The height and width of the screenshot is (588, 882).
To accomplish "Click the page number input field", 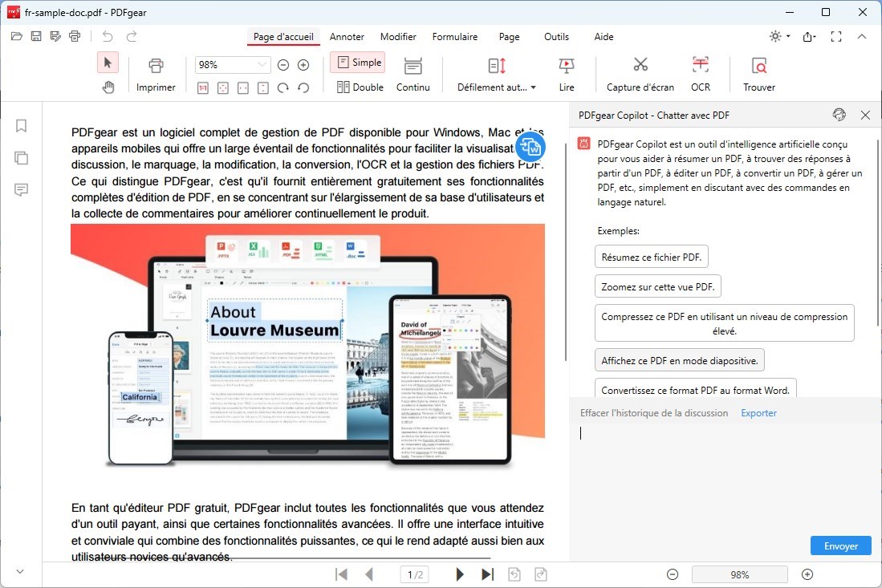I will 414,574.
